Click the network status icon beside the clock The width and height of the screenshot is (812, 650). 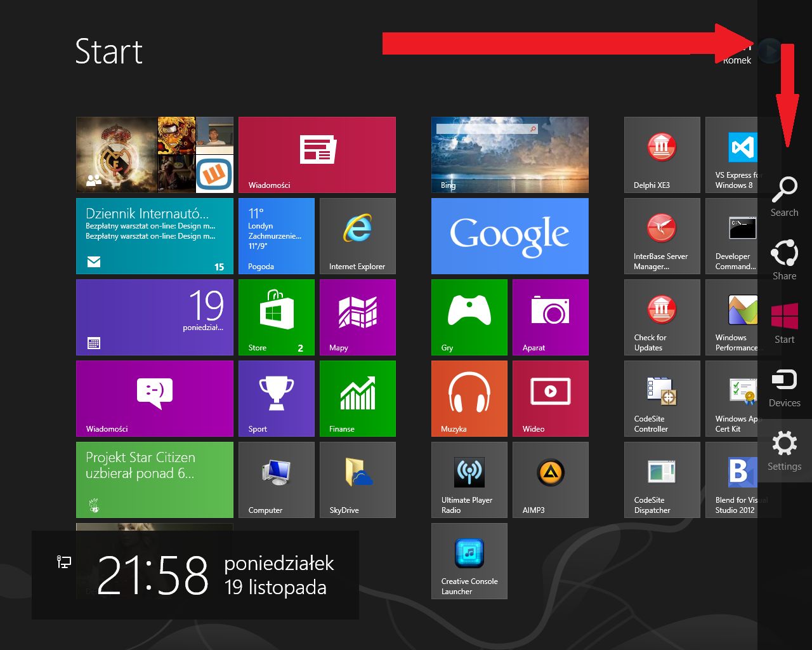(64, 562)
